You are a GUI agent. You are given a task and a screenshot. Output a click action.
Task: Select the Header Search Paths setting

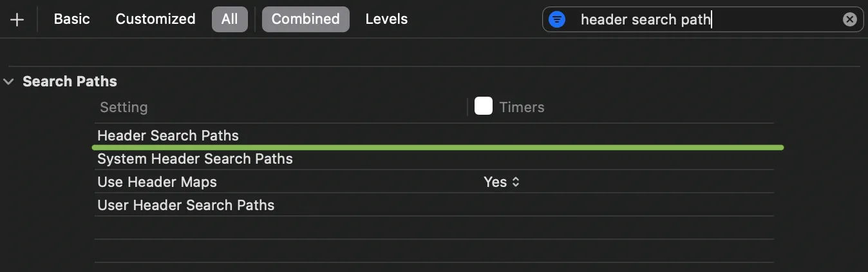(168, 135)
